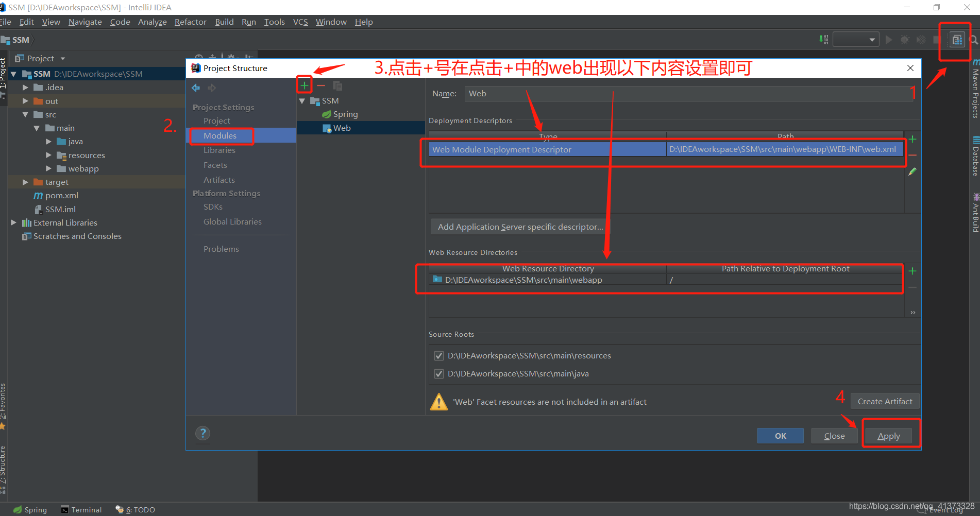Open the Database tool window

click(x=975, y=156)
